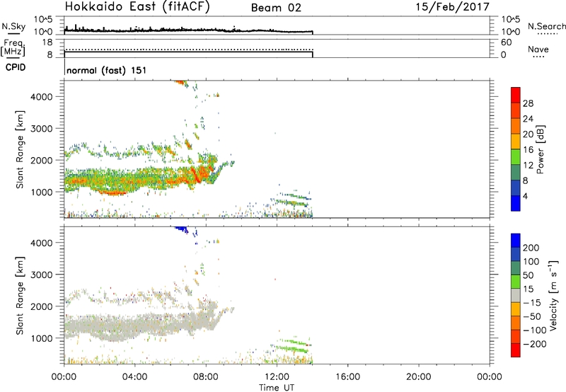Screen dimensions: 566x392
Task: Click '1000' on the power panel range axis
Action: (x=42, y=192)
